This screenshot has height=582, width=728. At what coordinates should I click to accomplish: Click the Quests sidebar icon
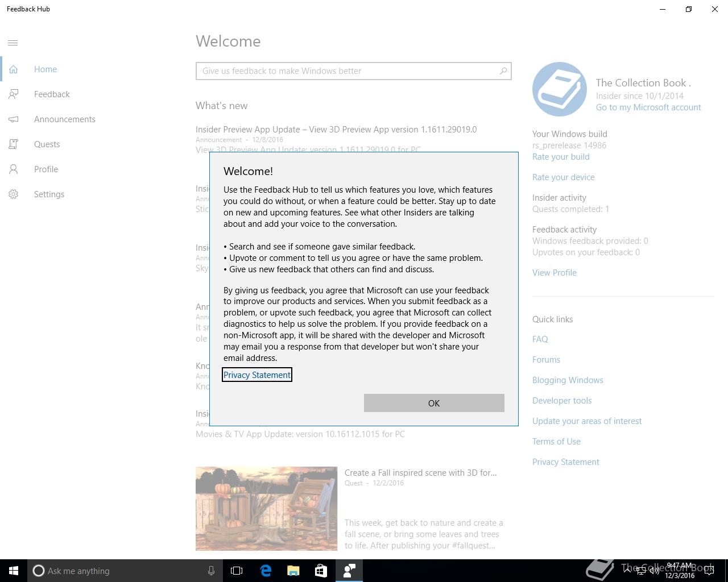pyautogui.click(x=13, y=144)
